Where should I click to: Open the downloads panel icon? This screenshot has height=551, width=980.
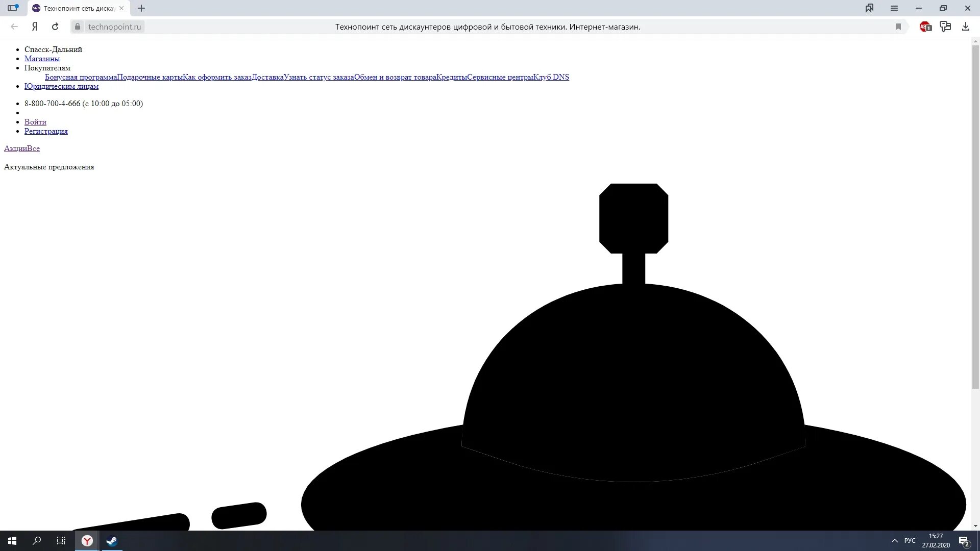click(966, 27)
